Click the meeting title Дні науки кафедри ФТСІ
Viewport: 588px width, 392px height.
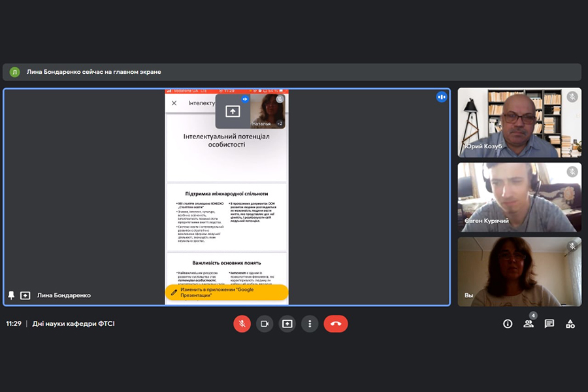pos(73,324)
